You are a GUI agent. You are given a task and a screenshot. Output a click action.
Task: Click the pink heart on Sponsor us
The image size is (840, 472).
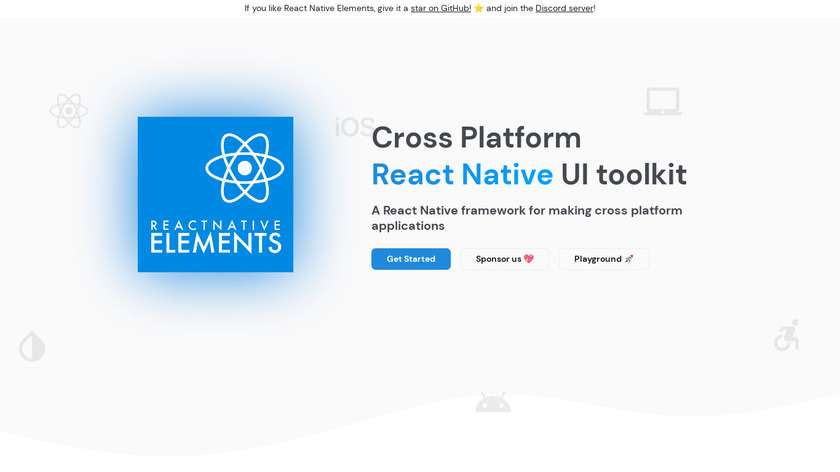click(529, 259)
